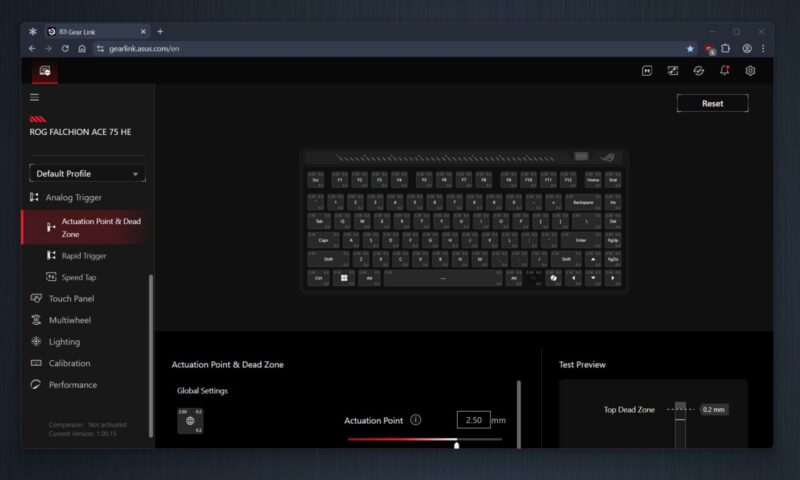The width and height of the screenshot is (800, 480).
Task: Open the sync icon in top toolbar
Action: click(698, 71)
